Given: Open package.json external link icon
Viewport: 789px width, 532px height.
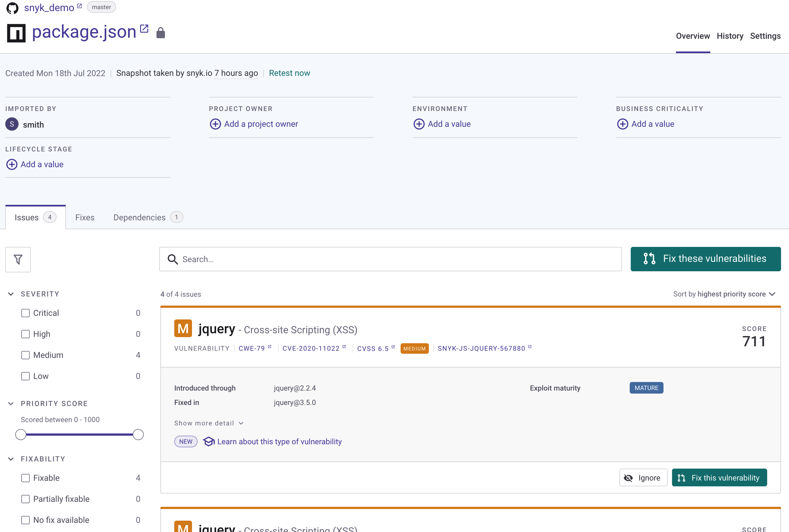Looking at the screenshot, I should [x=144, y=29].
